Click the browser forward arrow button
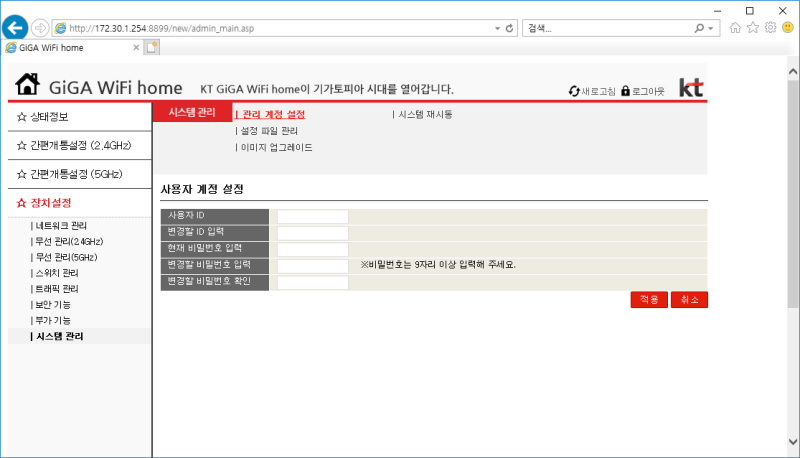Image resolution: width=800 pixels, height=458 pixels. tap(40, 28)
